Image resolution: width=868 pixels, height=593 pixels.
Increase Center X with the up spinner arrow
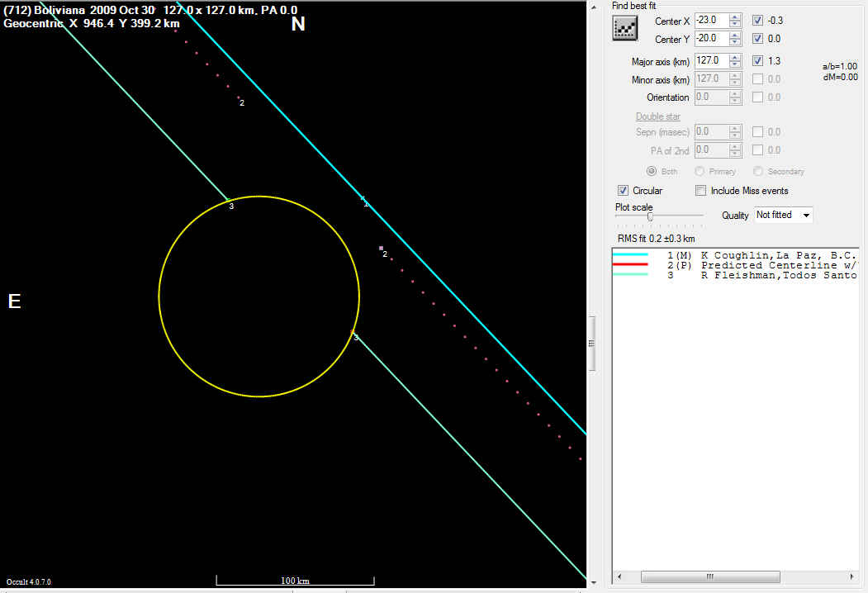pyautogui.click(x=735, y=17)
